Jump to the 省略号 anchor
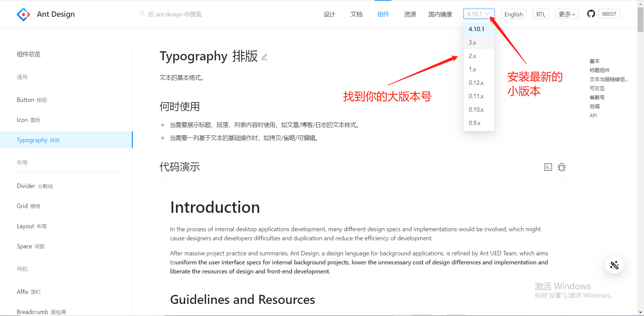This screenshot has height=316, width=644. 597,97
